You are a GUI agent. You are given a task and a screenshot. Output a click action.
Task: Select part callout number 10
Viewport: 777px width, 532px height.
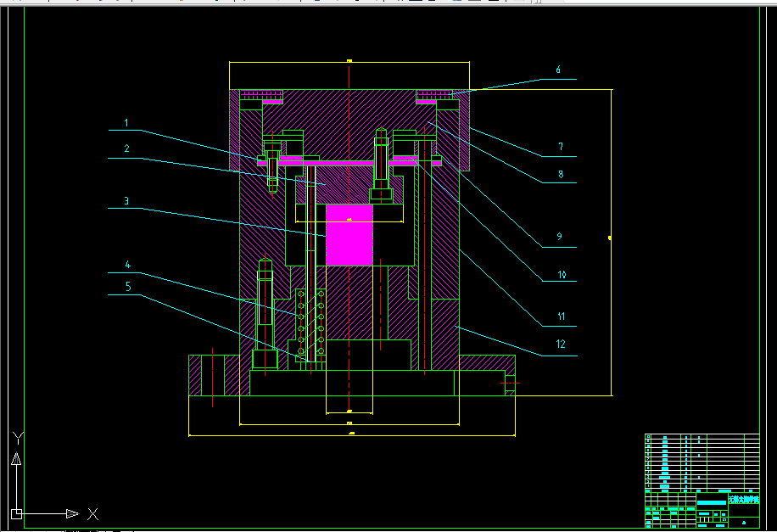[x=562, y=275]
